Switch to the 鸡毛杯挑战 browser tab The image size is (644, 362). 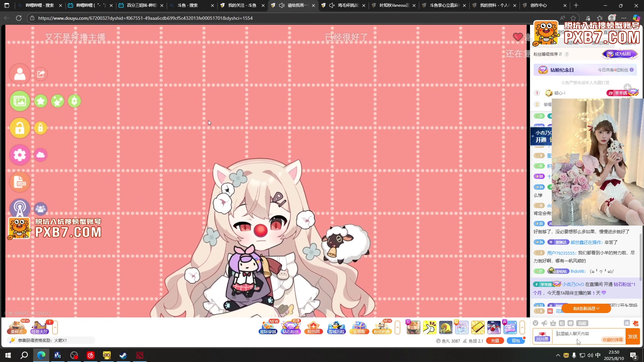click(x=343, y=5)
